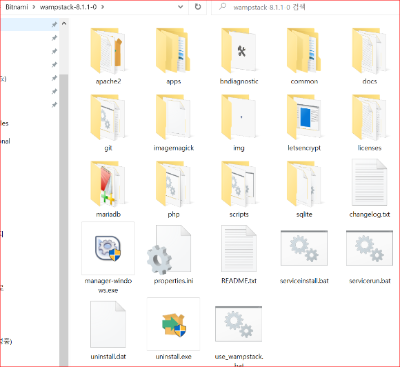The height and width of the screenshot is (367, 400).
Task: Select use_wampstack.bat batch file
Action: [x=239, y=335]
